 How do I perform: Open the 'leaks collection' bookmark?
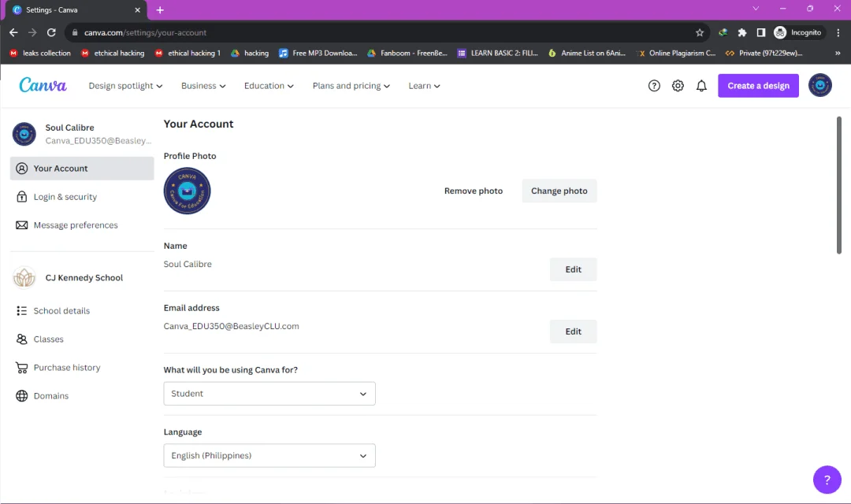click(x=41, y=54)
